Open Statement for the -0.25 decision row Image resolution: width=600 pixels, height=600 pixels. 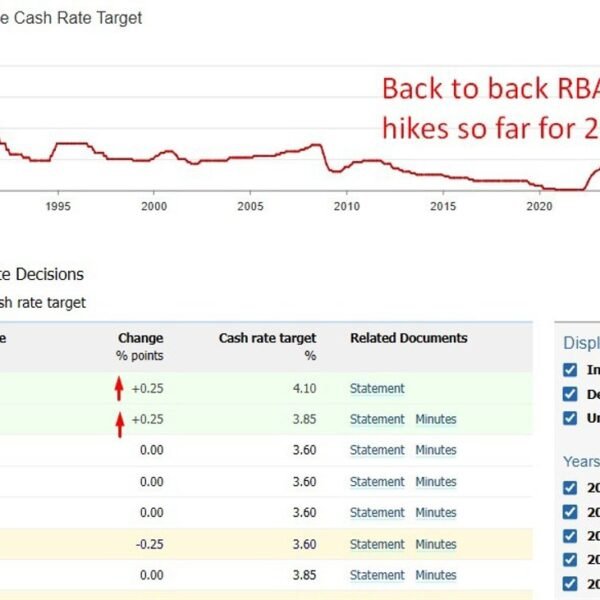(x=377, y=544)
